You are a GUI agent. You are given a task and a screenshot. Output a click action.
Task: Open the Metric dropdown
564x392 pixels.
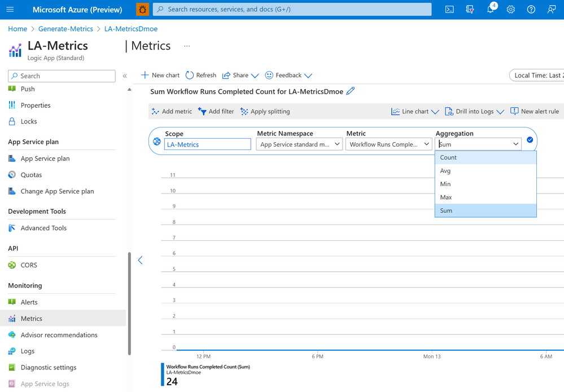tap(388, 144)
